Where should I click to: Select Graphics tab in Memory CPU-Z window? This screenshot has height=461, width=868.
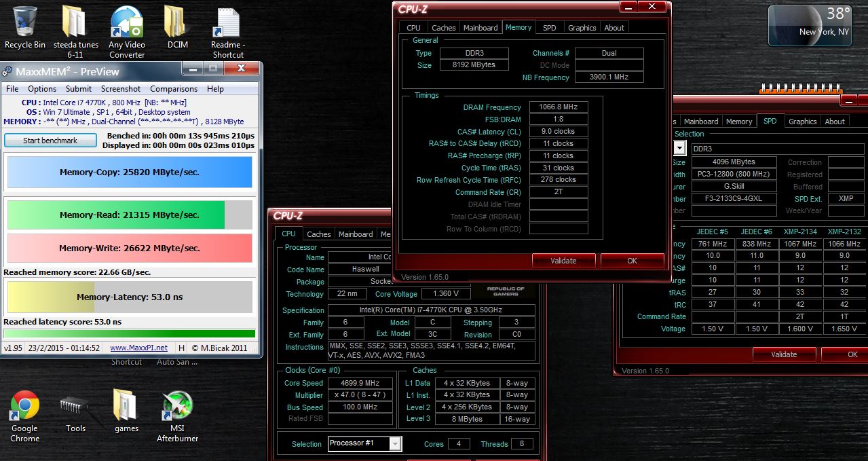(x=582, y=28)
